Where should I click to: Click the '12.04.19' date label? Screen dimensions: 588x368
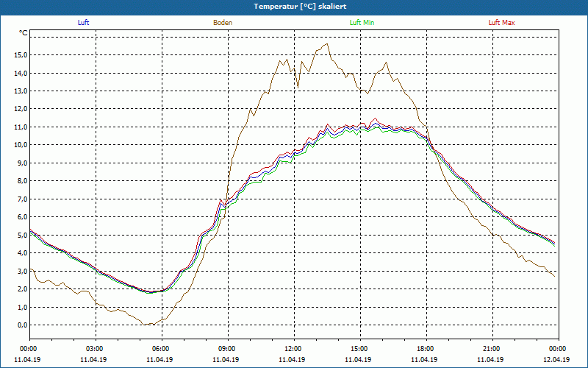(x=556, y=359)
